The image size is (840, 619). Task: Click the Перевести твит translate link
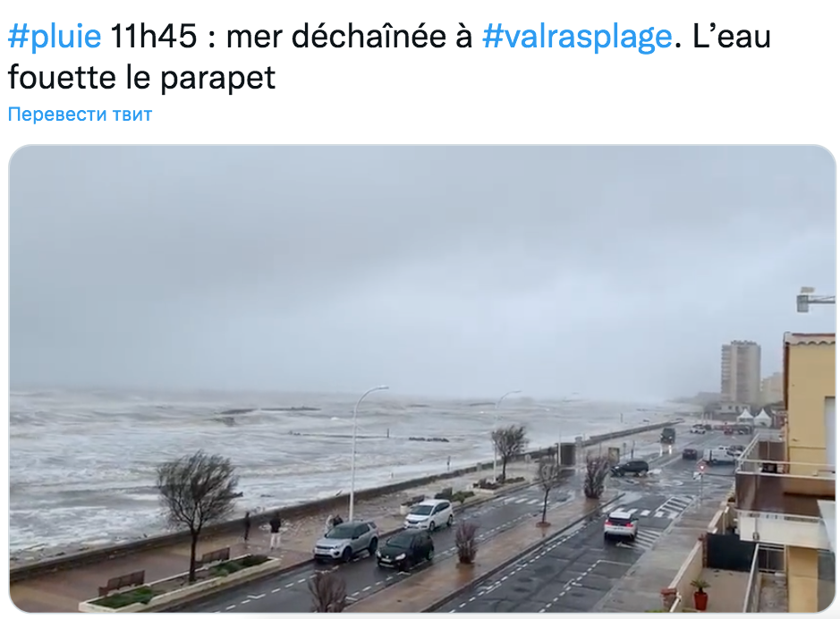click(80, 114)
